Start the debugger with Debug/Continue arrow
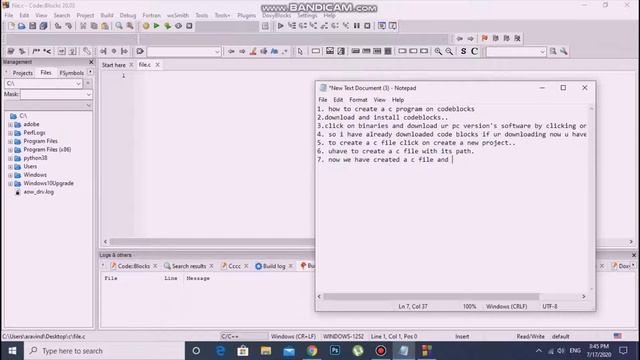 (x=280, y=26)
